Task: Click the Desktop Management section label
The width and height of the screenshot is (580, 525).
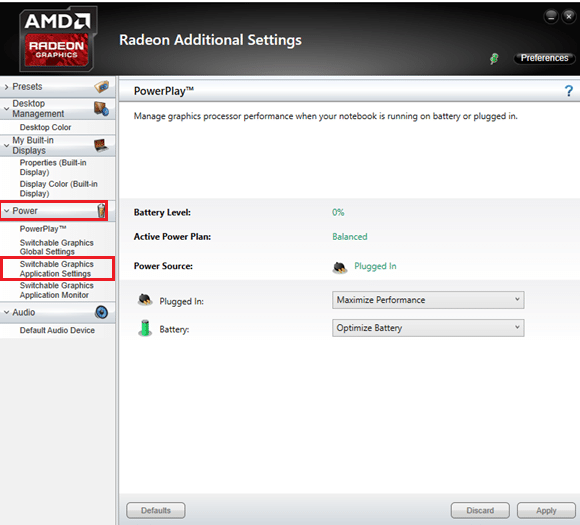Action: [38, 108]
